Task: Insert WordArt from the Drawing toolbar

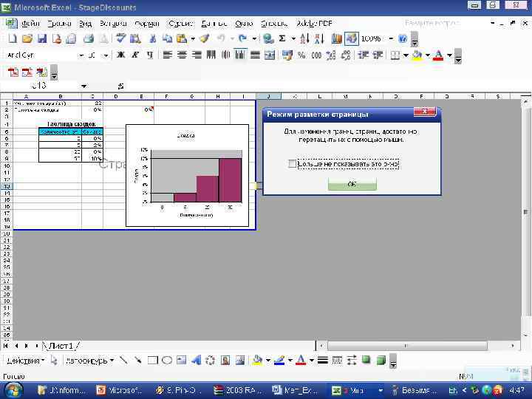Action: click(x=196, y=360)
